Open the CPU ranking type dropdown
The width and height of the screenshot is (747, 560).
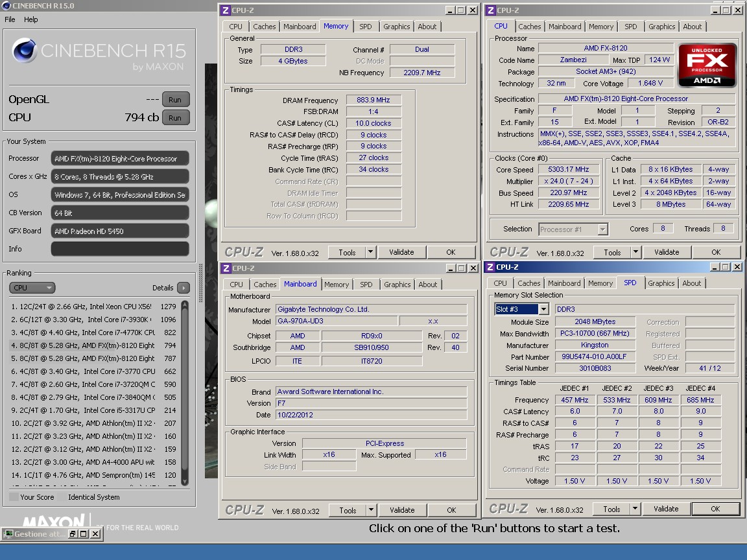click(x=32, y=288)
